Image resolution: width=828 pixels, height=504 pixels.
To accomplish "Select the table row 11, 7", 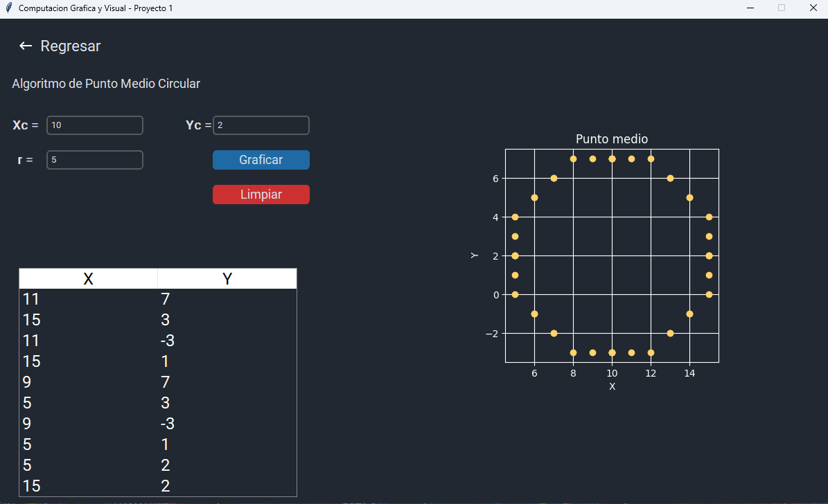I will [158, 299].
